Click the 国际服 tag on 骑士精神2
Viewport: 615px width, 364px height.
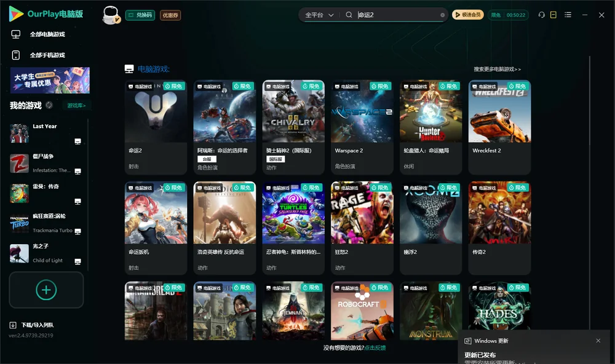coord(276,159)
